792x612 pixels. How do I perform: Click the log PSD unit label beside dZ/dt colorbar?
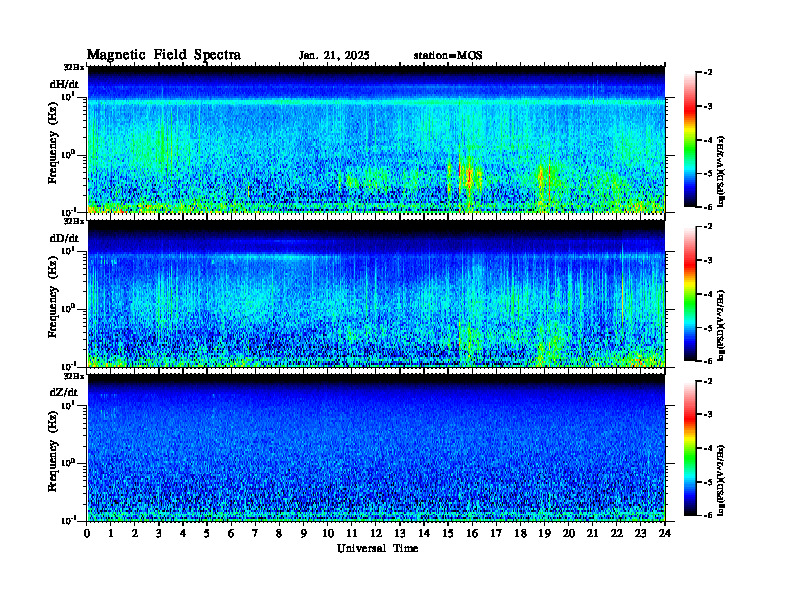tap(722, 480)
